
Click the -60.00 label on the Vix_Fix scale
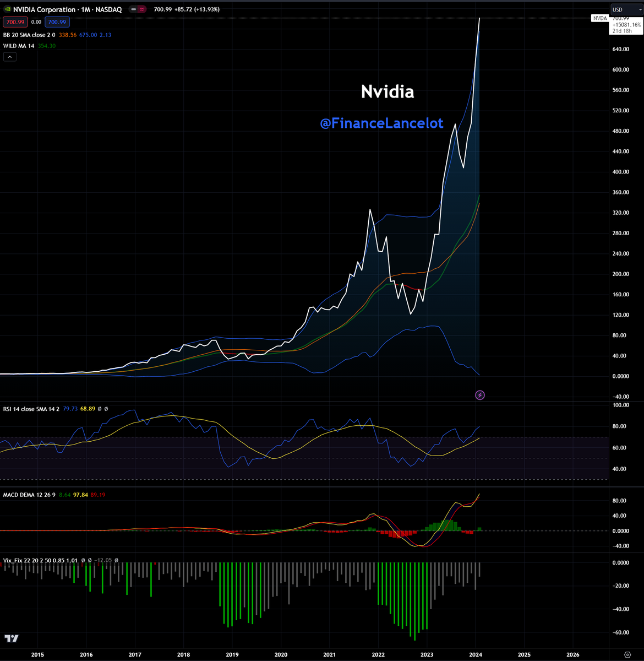pos(621,632)
